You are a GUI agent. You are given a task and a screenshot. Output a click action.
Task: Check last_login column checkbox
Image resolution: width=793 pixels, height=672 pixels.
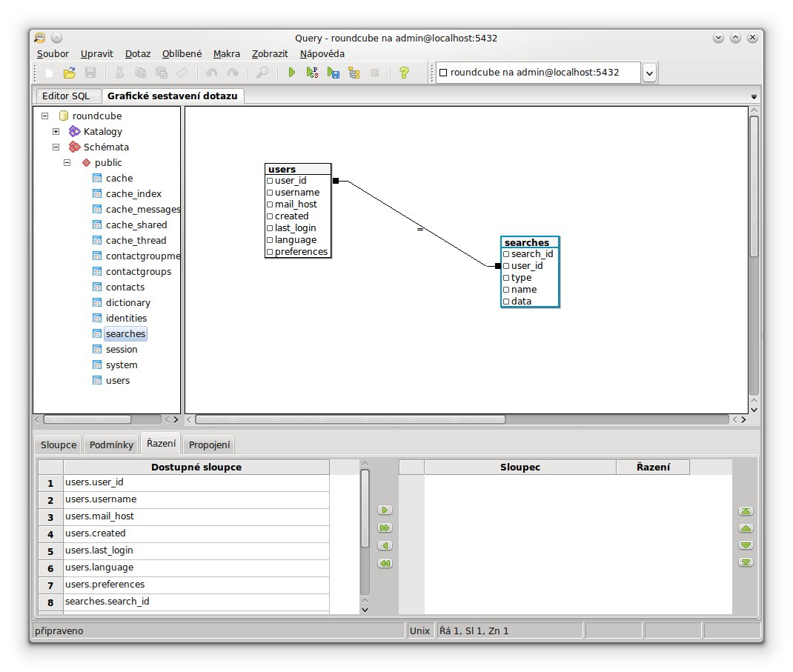click(270, 228)
